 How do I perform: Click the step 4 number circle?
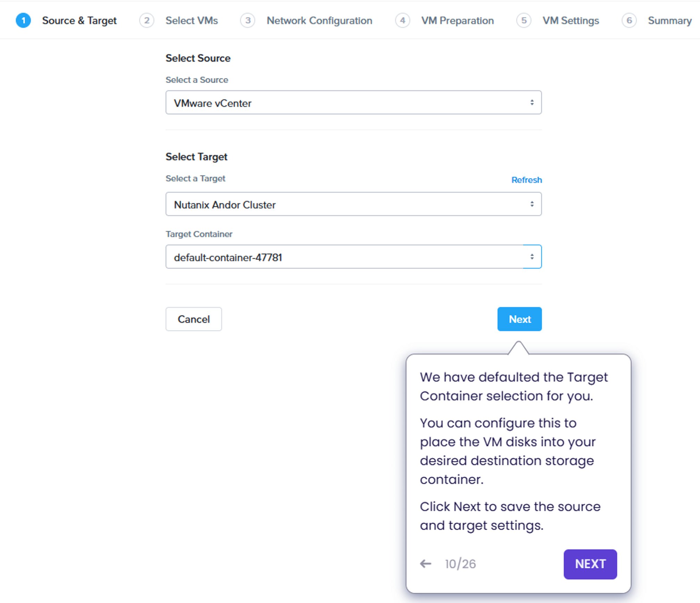coord(402,20)
